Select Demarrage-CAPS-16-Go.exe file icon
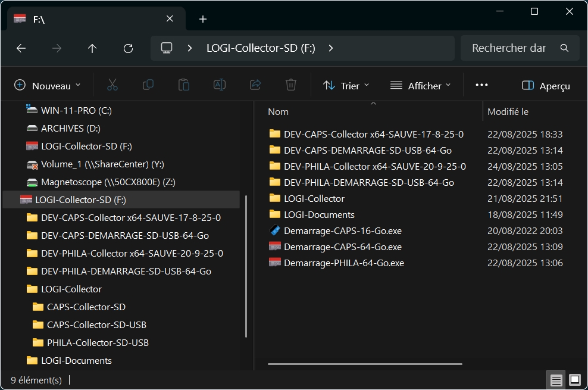This screenshot has height=390, width=588. [275, 230]
